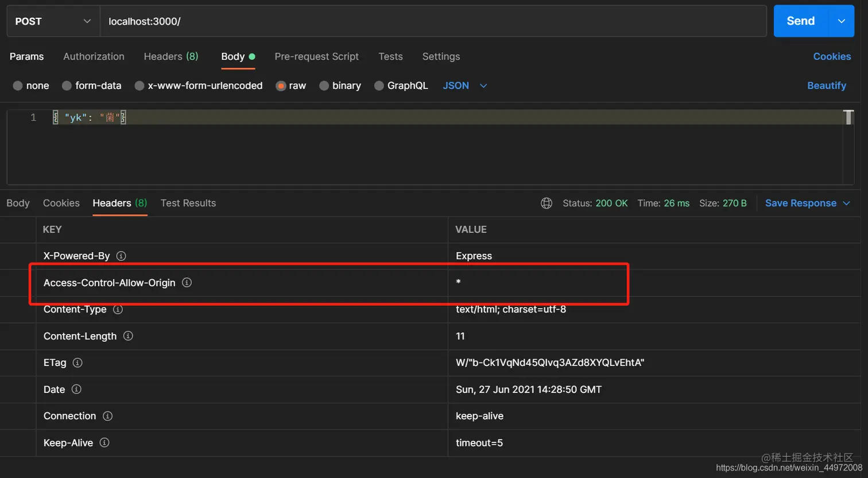The width and height of the screenshot is (868, 478).
Task: Click the Express header value
Action: (x=474, y=256)
